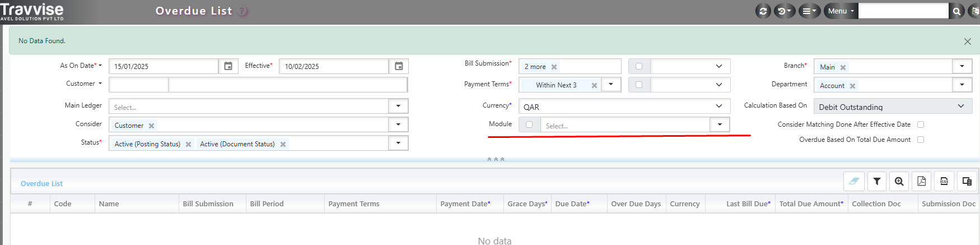980x245 pixels.
Task: Sort by Over Due Days column header
Action: (x=636, y=204)
